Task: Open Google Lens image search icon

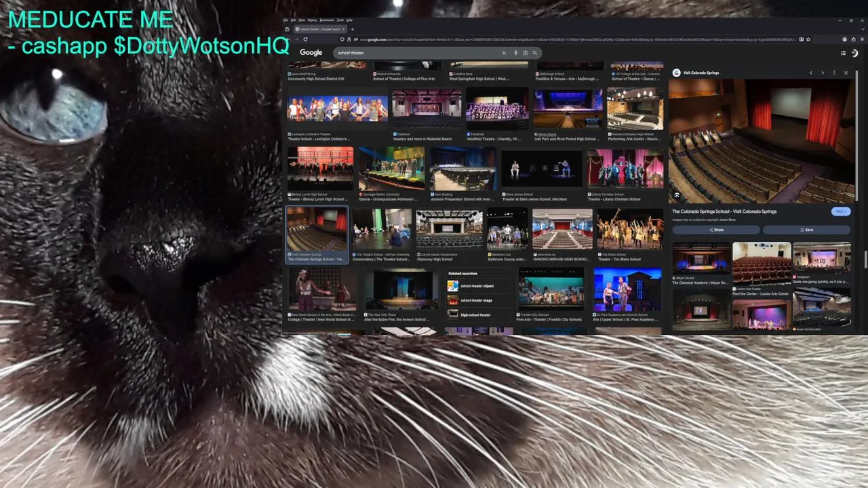Action: tap(525, 53)
